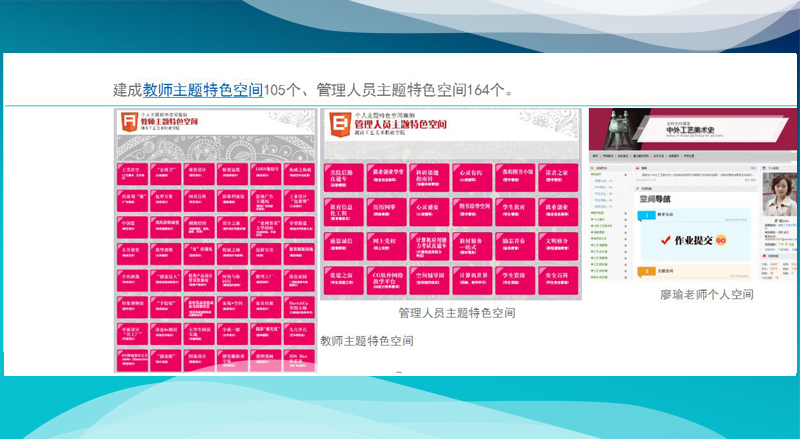Click the 空间导航 heading
Viewport: 800px width, 439px height.
coord(654,198)
